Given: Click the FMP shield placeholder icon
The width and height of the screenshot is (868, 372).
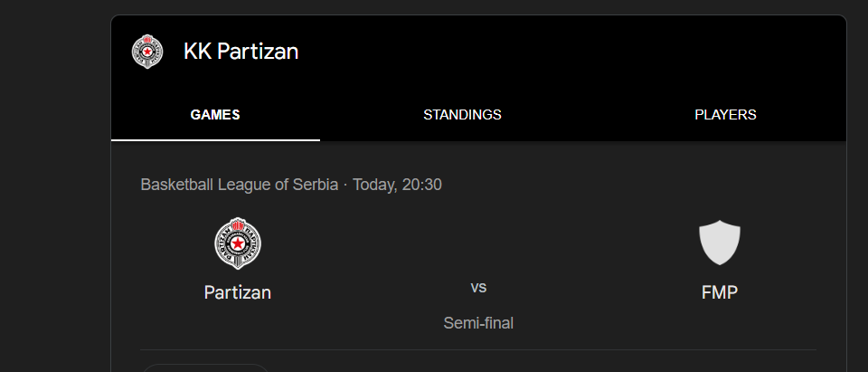Looking at the screenshot, I should [x=720, y=243].
